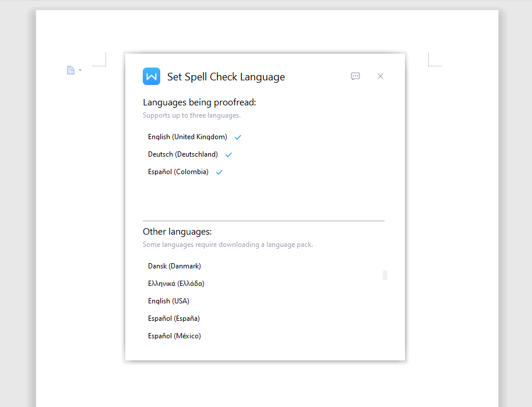This screenshot has width=532, height=407.
Task: Choose Dansk (Danmark) from other languages
Action: point(174,266)
